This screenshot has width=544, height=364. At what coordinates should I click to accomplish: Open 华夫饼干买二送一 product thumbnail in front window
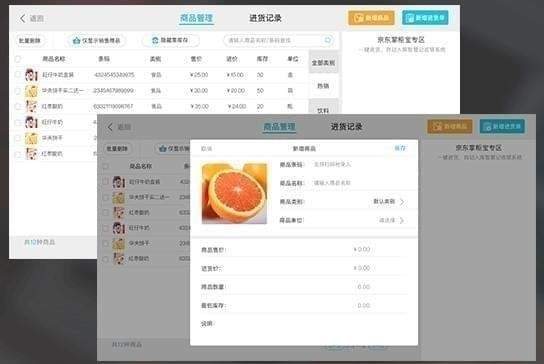click(x=119, y=197)
